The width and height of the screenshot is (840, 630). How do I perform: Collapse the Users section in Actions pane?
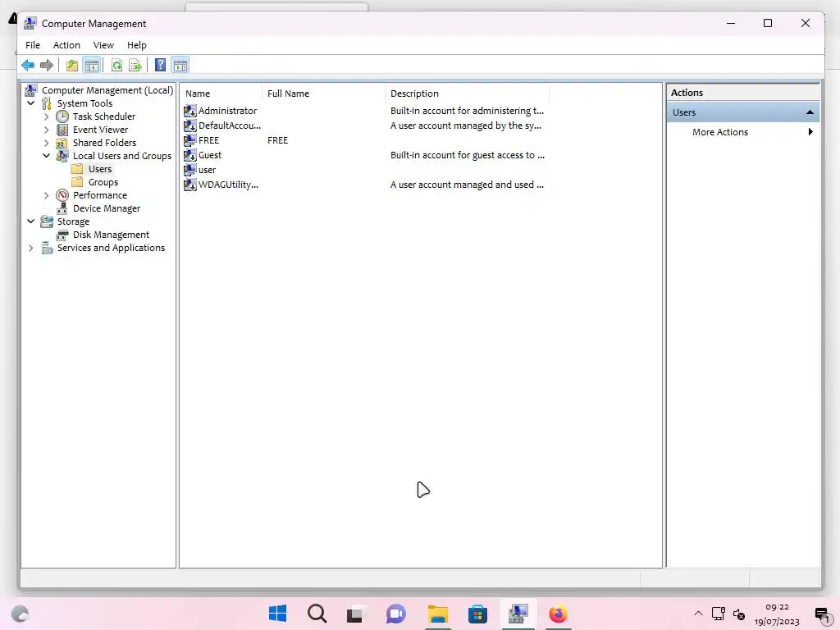(810, 112)
